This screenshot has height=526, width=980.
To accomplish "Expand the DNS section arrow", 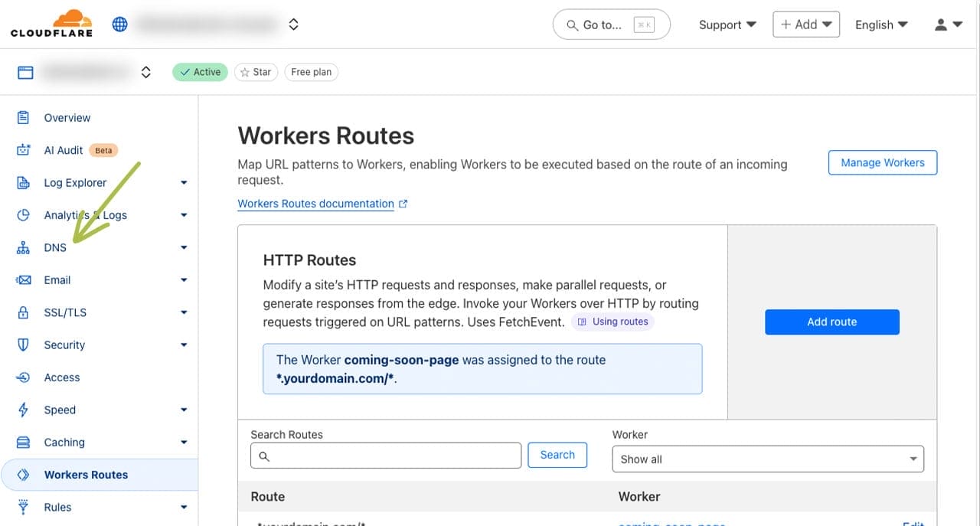I will [x=184, y=248].
